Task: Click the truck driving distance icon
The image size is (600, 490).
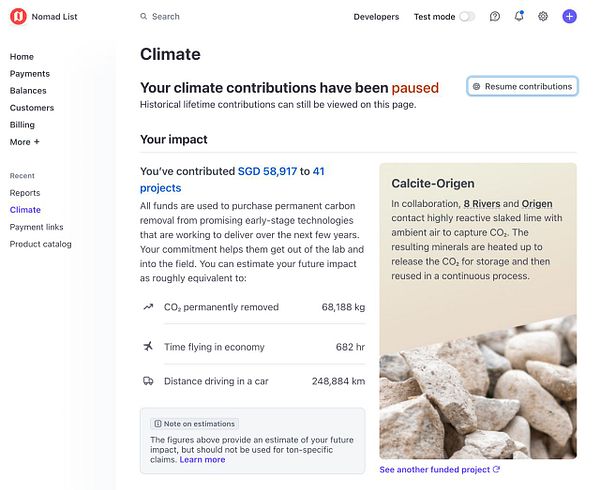Action: pos(148,381)
